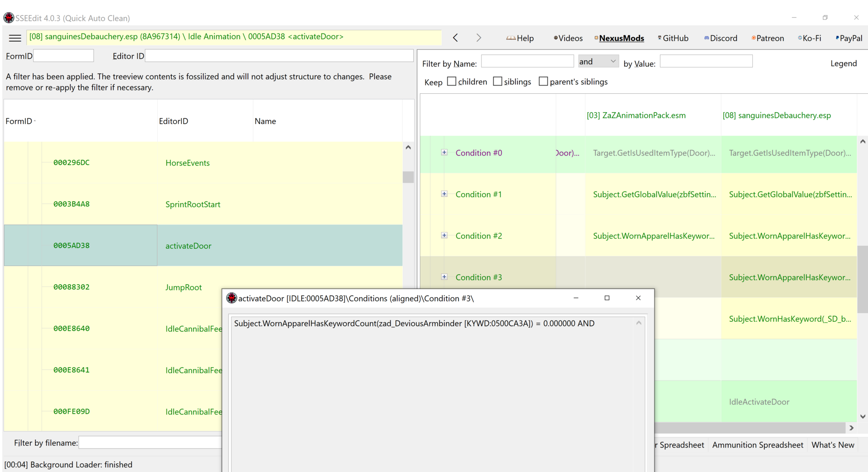Enable the Keep siblings checkbox
Image resolution: width=868 pixels, height=472 pixels.
coord(498,81)
